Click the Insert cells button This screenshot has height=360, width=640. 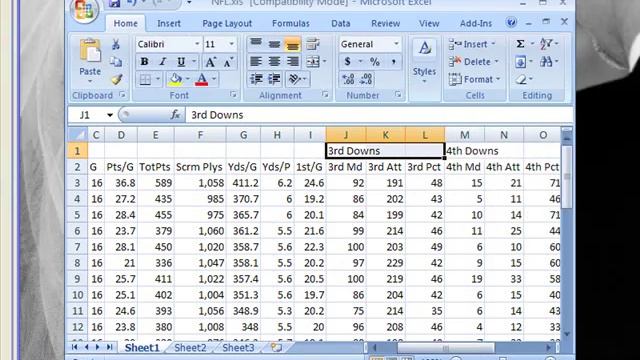(x=472, y=44)
